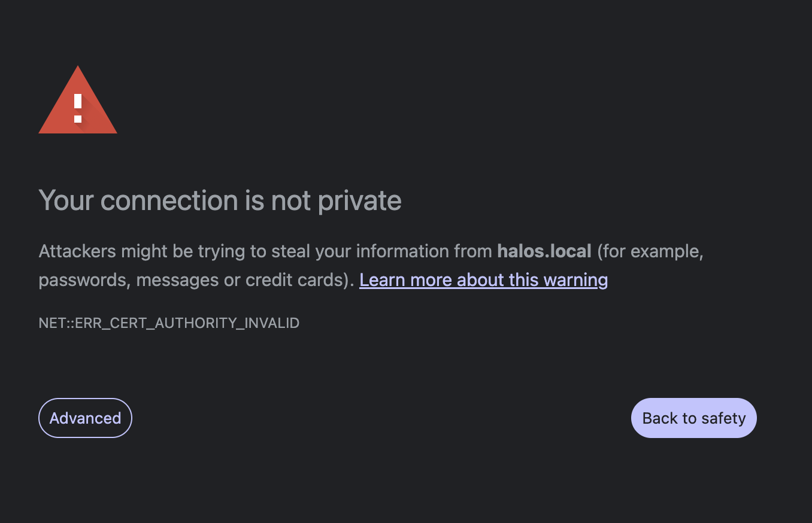
Task: Click the rounded Back to safety pill
Action: (x=693, y=418)
